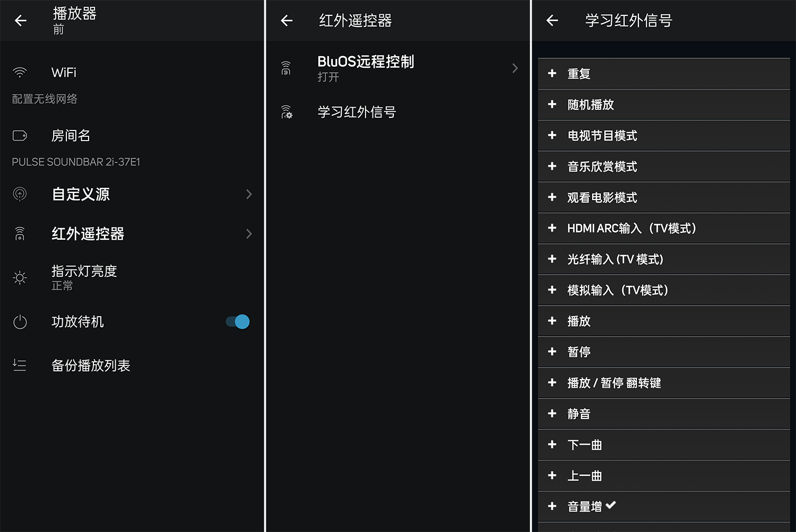Expand BluOS远程控制 using the chevron
This screenshot has width=796, height=532.
point(514,68)
